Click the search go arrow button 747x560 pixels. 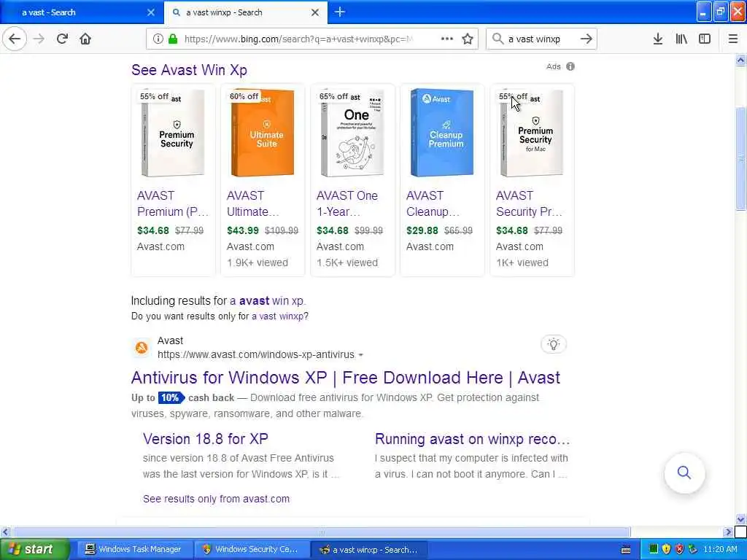tap(587, 39)
